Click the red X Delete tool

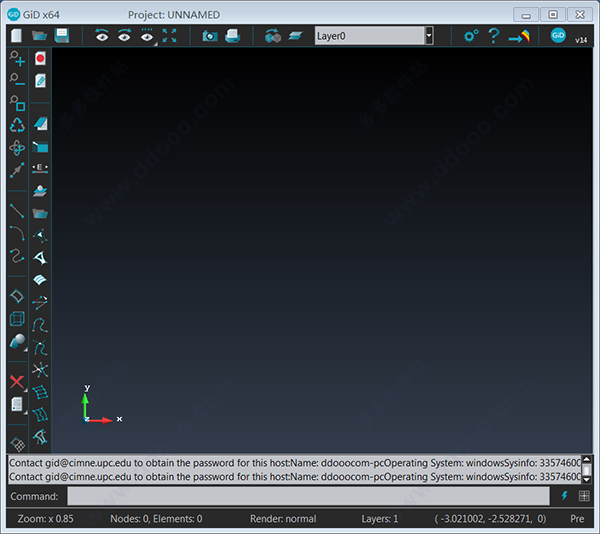click(17, 382)
